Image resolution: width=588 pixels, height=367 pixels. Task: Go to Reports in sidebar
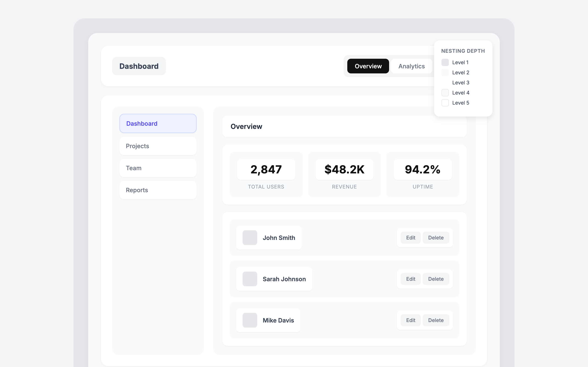pyautogui.click(x=158, y=190)
